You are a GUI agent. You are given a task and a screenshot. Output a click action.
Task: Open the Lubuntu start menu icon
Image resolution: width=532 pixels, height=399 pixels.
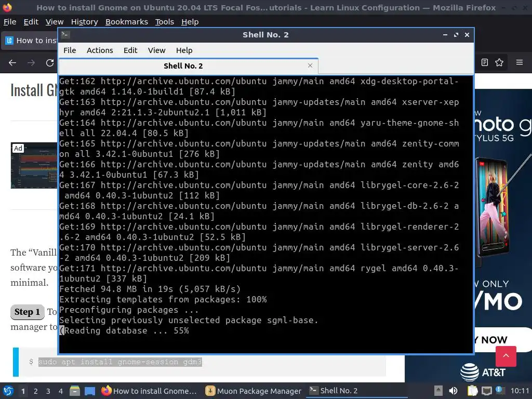click(x=8, y=391)
